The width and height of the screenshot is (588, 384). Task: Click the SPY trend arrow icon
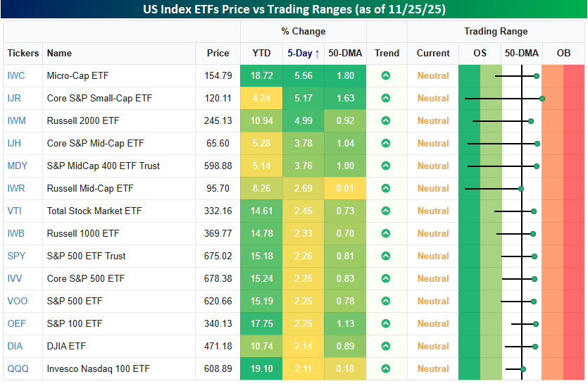tap(386, 256)
